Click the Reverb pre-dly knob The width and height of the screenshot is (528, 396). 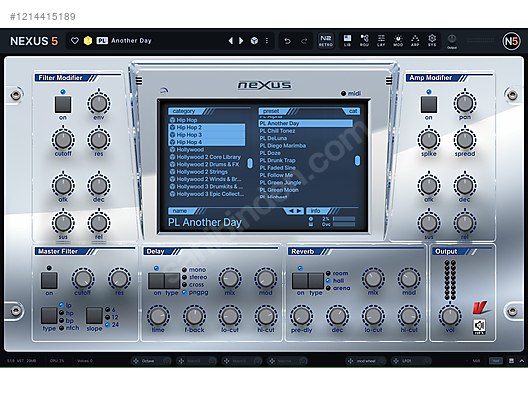click(x=301, y=316)
